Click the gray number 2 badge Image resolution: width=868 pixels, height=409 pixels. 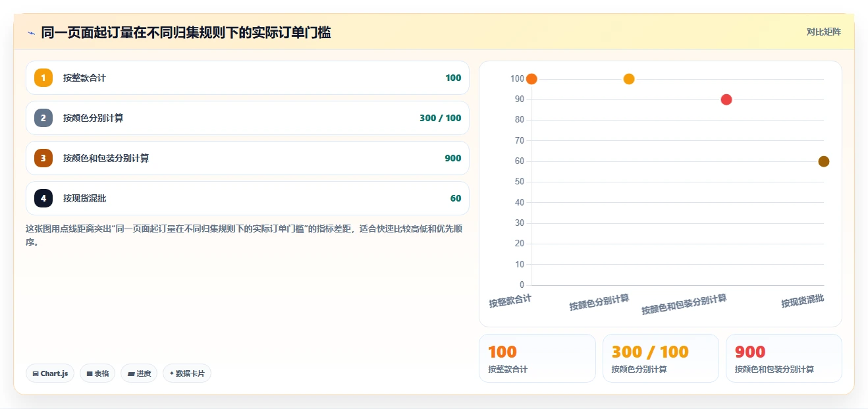[x=43, y=118]
